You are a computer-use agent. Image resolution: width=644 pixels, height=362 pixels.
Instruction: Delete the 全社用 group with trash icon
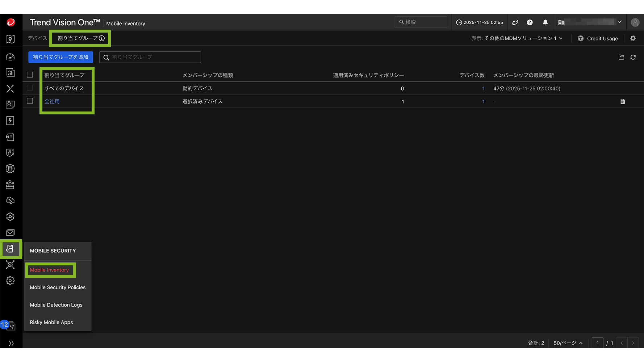(622, 102)
